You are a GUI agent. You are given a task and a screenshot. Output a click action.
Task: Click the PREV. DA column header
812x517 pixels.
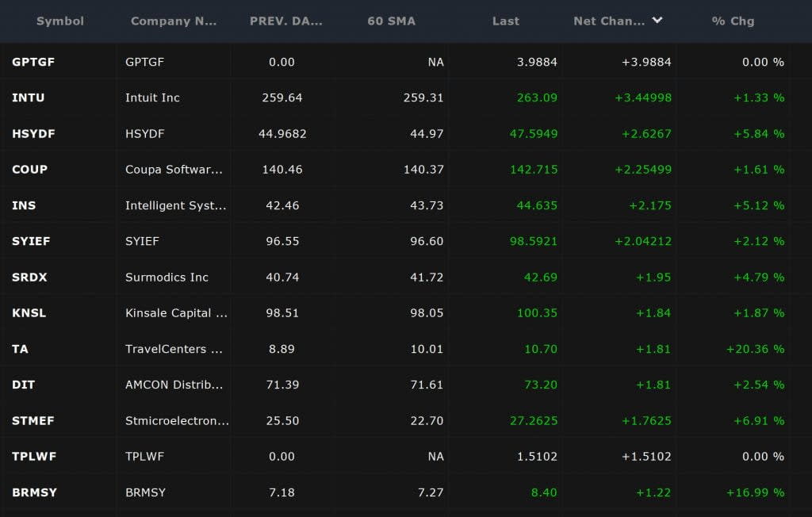[286, 21]
